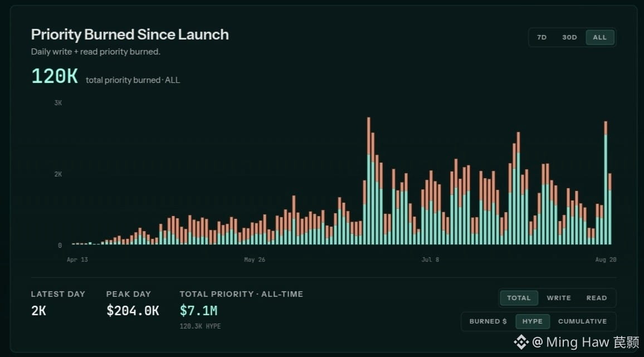Click the LATEST DAY '2K' value
644x357 pixels.
tap(38, 311)
